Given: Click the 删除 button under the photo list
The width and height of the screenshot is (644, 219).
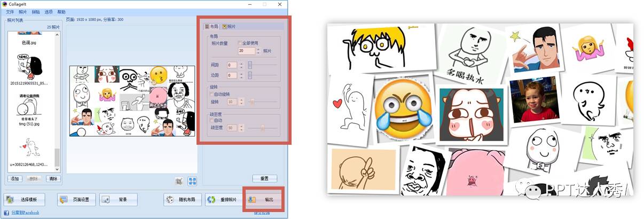Looking at the screenshot, I should 34,178.
